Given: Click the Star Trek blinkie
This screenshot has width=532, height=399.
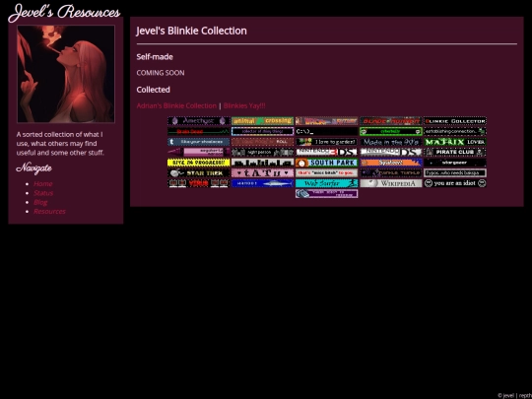Looking at the screenshot, I should [x=198, y=173].
